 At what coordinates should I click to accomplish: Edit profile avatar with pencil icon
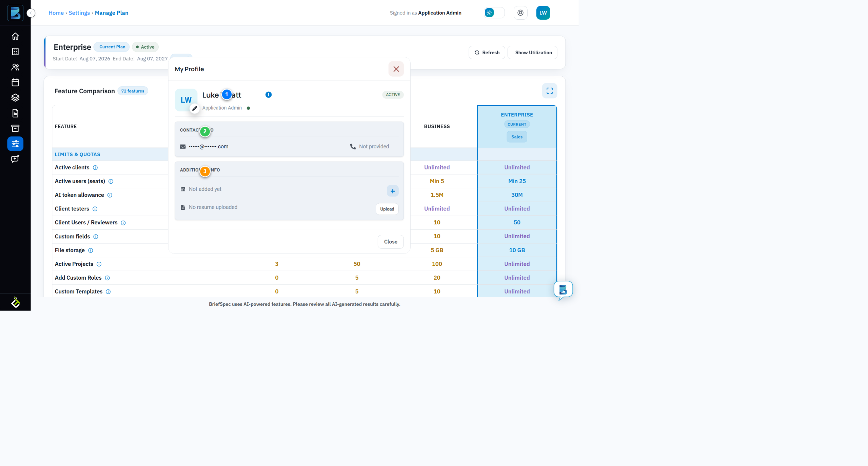pyautogui.click(x=195, y=109)
